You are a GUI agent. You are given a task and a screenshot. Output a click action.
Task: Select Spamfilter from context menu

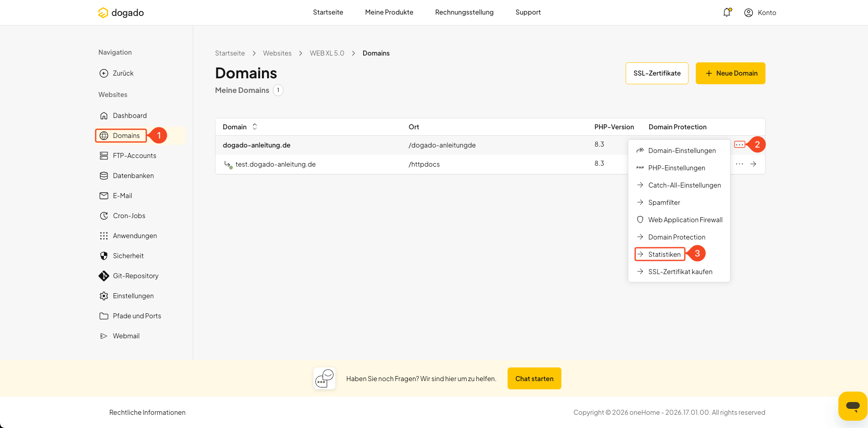pos(679,203)
